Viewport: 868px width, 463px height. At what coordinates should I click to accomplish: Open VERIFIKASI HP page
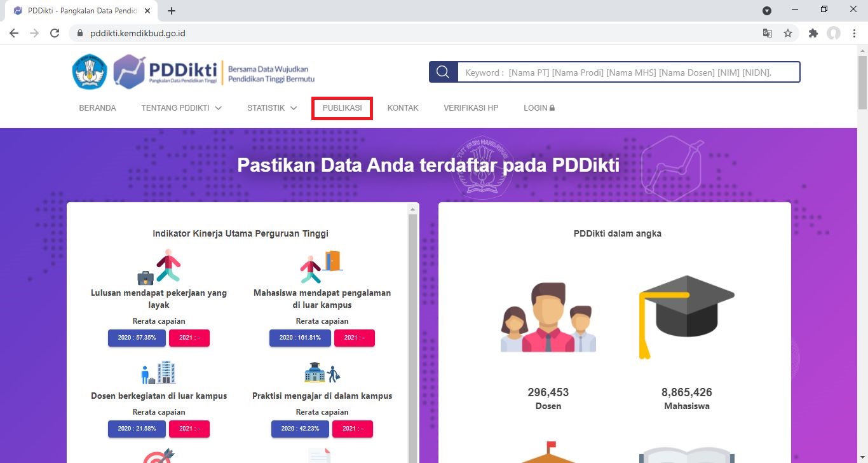click(x=471, y=108)
